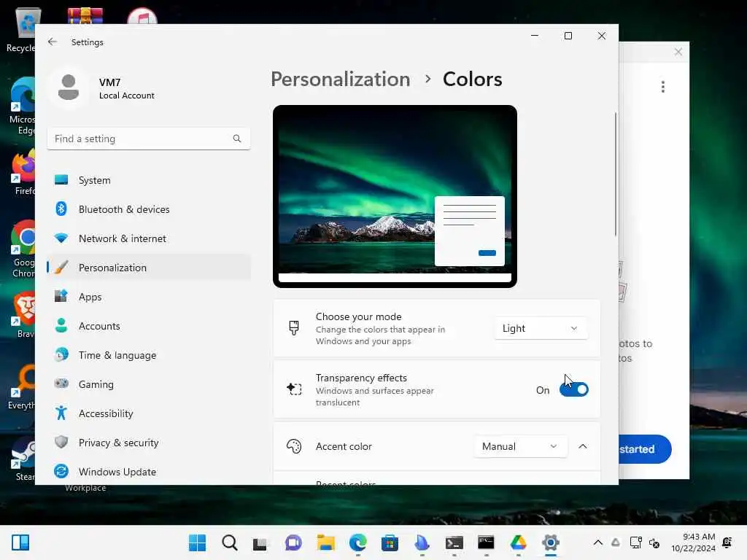Click the muted volume tray icon
Image resolution: width=747 pixels, height=560 pixels.
point(654,543)
